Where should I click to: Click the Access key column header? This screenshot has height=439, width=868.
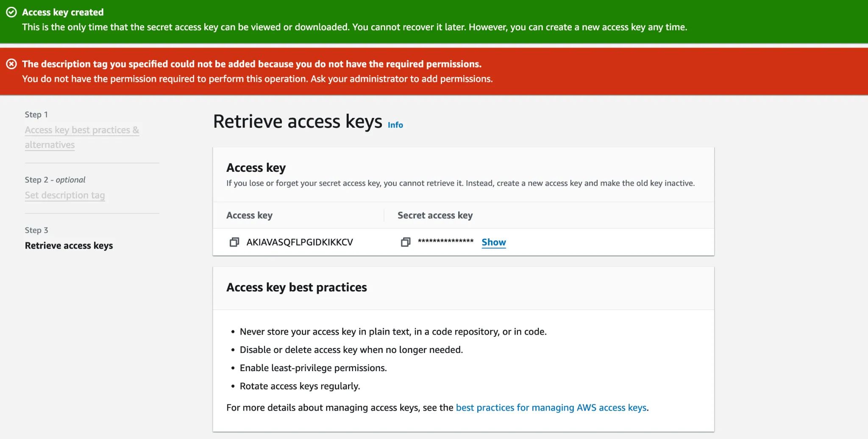point(249,215)
